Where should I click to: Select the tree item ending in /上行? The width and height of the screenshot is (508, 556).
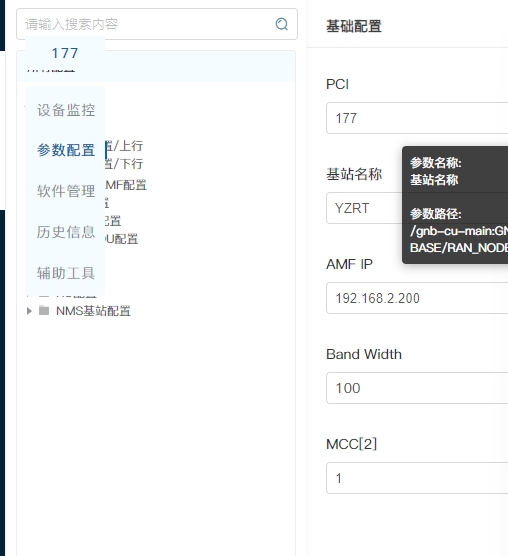124,146
